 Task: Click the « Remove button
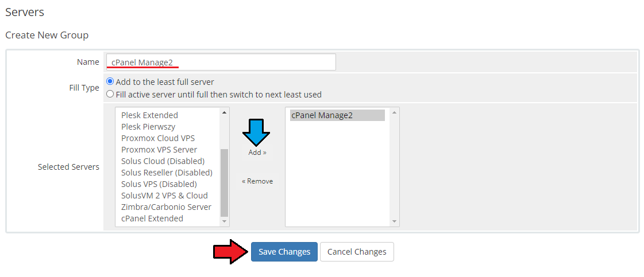point(257,181)
